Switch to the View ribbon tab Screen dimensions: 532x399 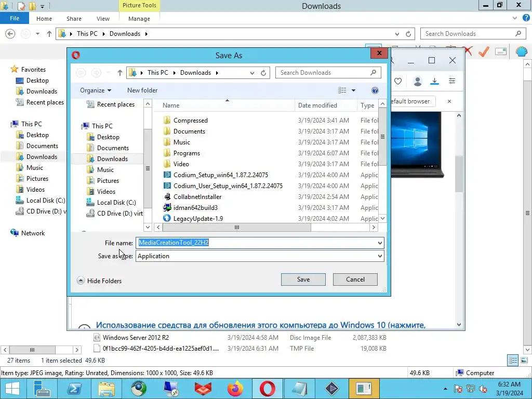coord(103,19)
